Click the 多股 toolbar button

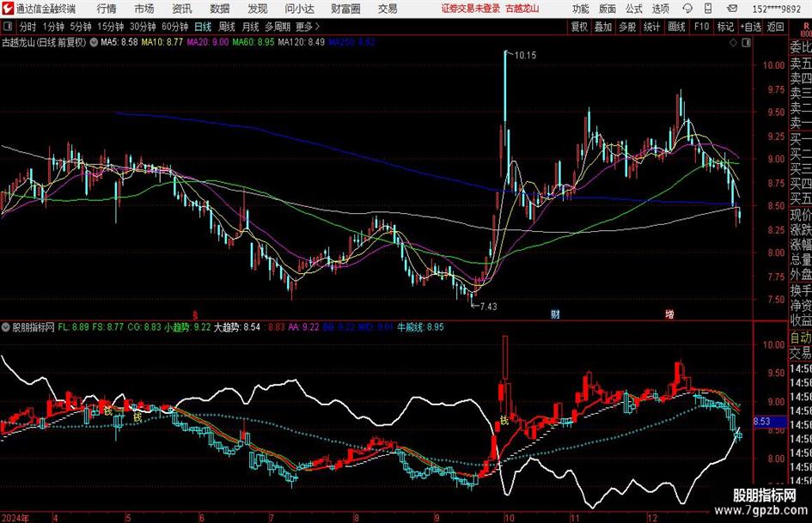627,27
